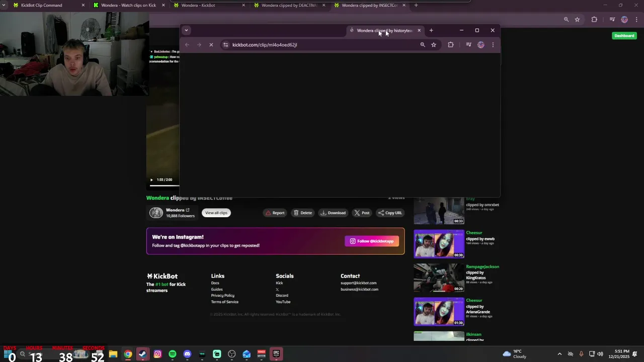Add new tab in background Chrome window

416,5
